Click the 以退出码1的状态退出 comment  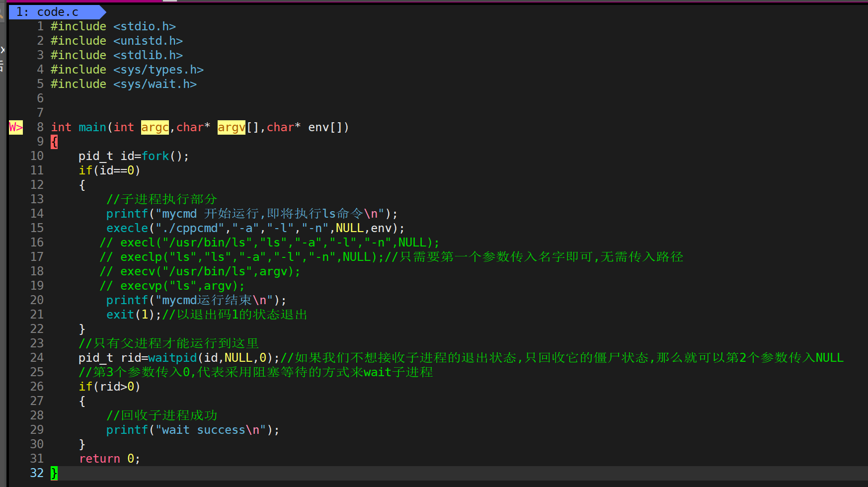(x=235, y=315)
